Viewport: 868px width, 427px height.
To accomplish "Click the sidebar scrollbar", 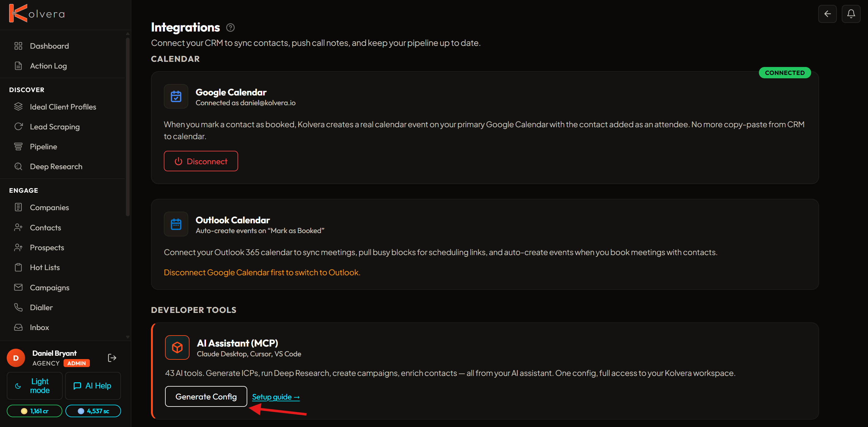I will pyautogui.click(x=128, y=127).
